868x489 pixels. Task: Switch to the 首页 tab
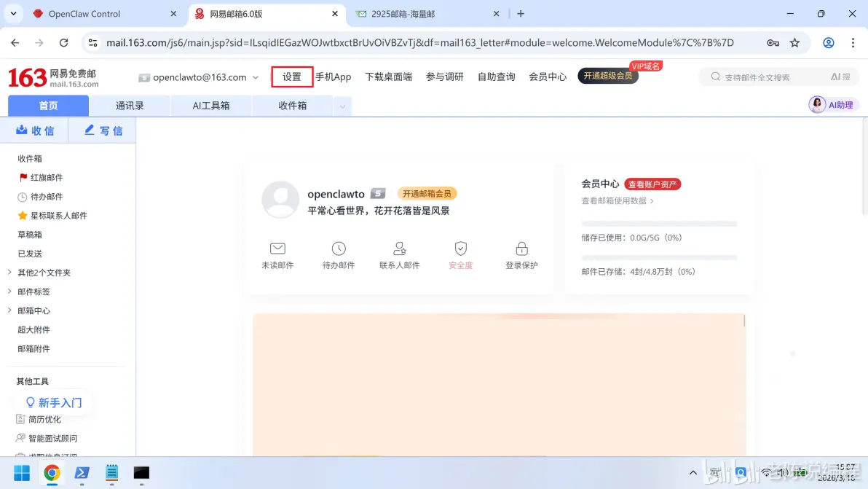(x=48, y=105)
